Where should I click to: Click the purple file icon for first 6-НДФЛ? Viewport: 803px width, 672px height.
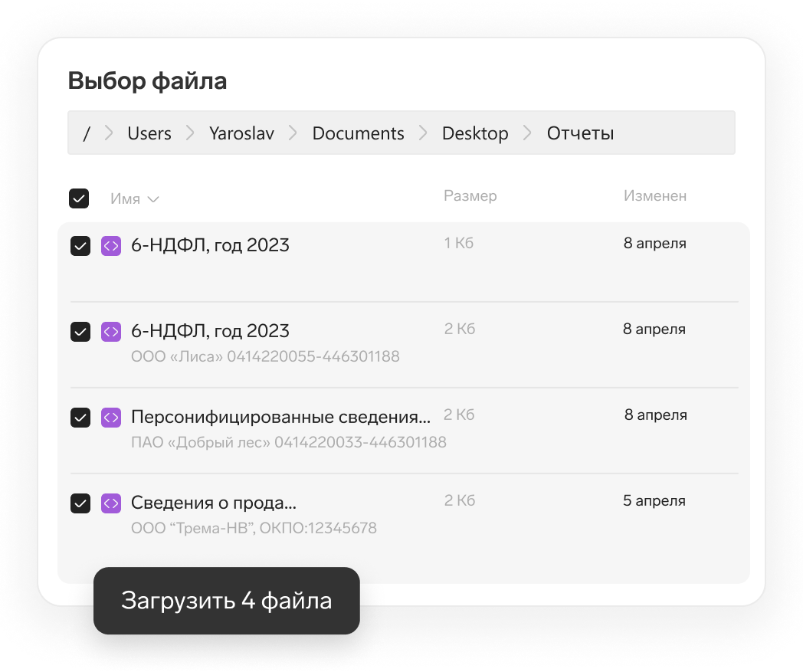click(111, 246)
